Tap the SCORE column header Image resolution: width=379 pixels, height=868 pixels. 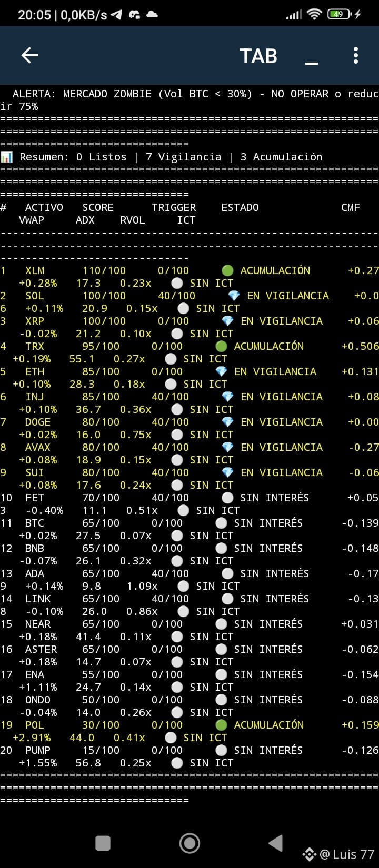(98, 208)
